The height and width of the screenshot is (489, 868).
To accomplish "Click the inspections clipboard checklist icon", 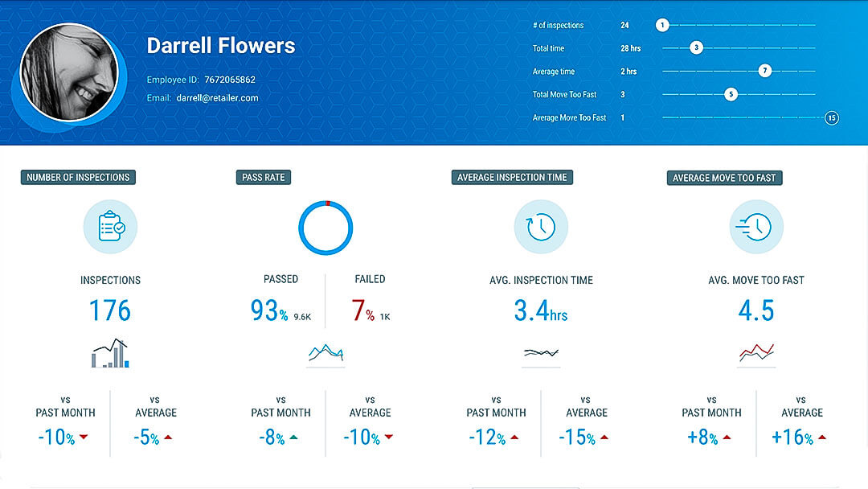I will 110,228.
